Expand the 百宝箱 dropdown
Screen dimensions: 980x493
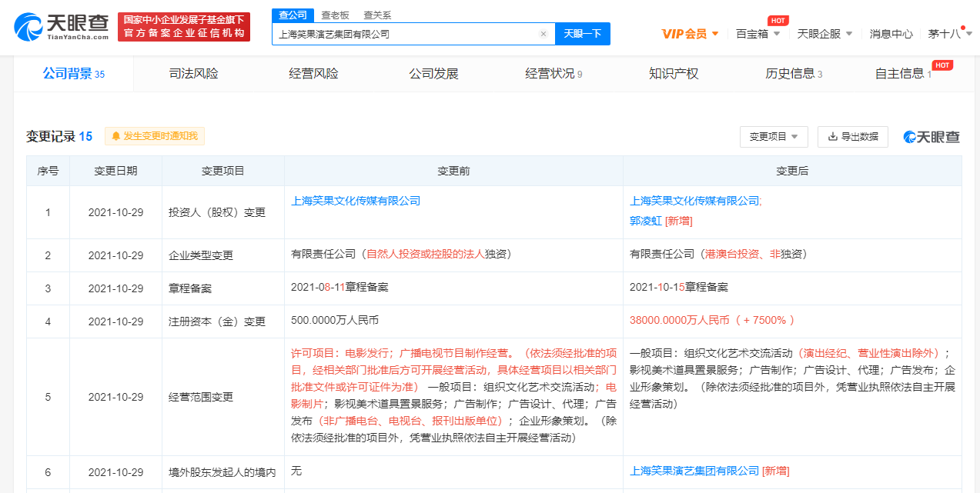(756, 34)
